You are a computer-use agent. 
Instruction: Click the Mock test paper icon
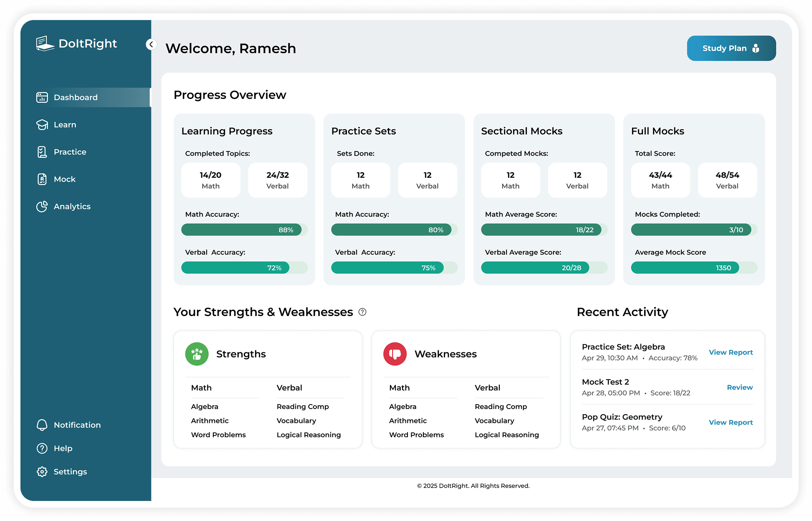pyautogui.click(x=42, y=179)
